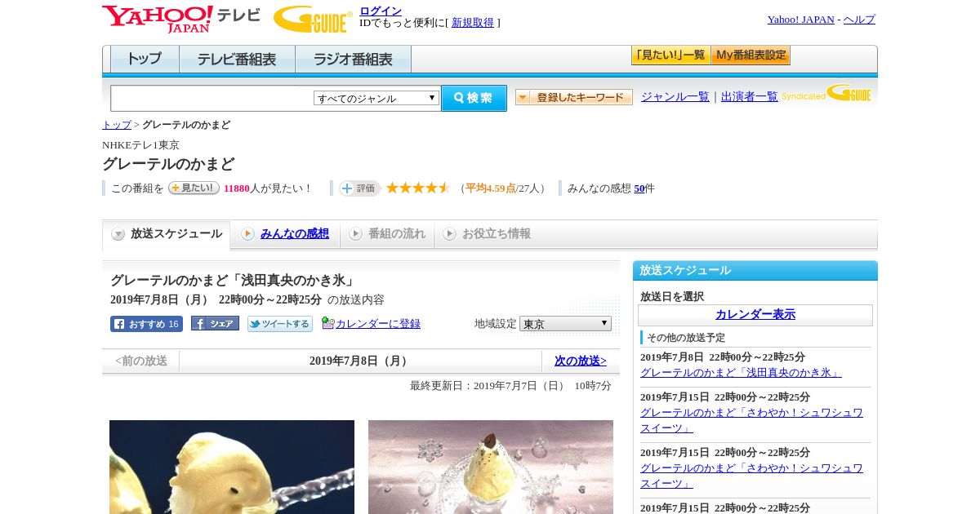The image size is (980, 514).
Task: Open the ヘルプ link
Action: pyautogui.click(x=859, y=20)
